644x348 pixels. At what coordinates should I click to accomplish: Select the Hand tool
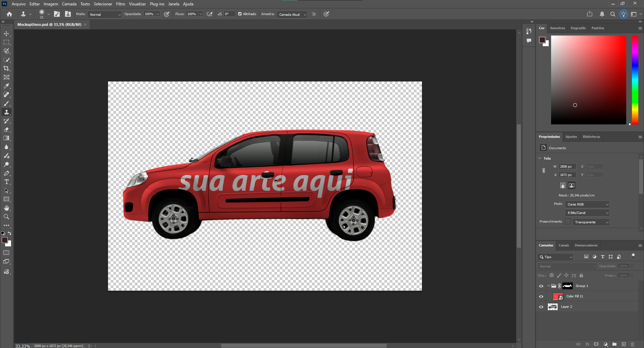[x=6, y=208]
